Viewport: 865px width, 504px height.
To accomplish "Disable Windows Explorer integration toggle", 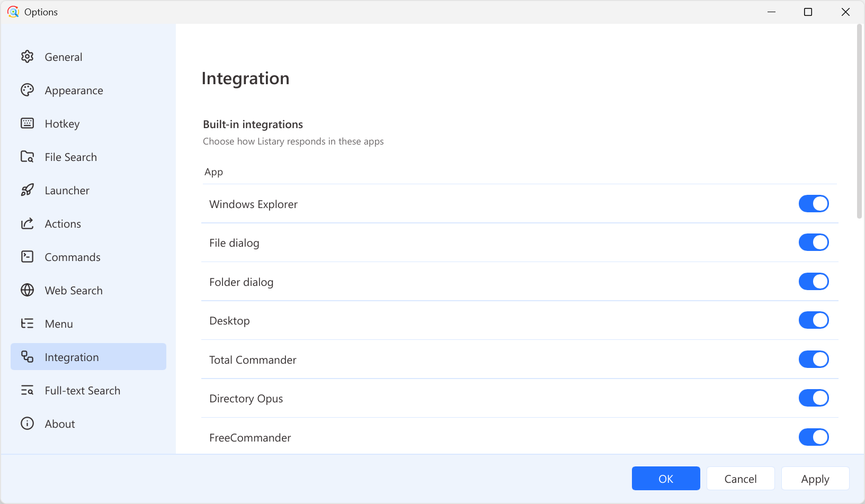I will tap(814, 204).
